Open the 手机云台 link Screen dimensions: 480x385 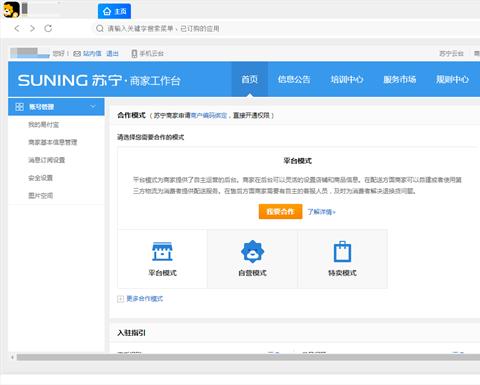151,53
